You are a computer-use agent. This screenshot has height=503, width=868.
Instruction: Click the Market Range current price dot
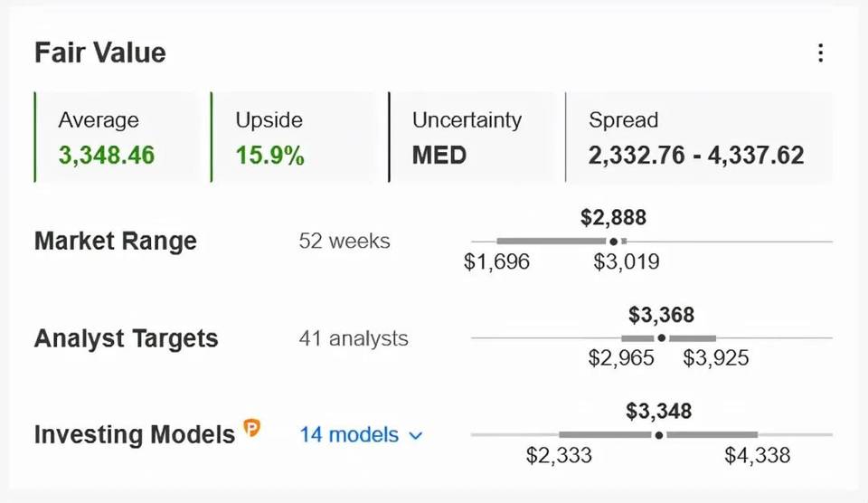613,242
